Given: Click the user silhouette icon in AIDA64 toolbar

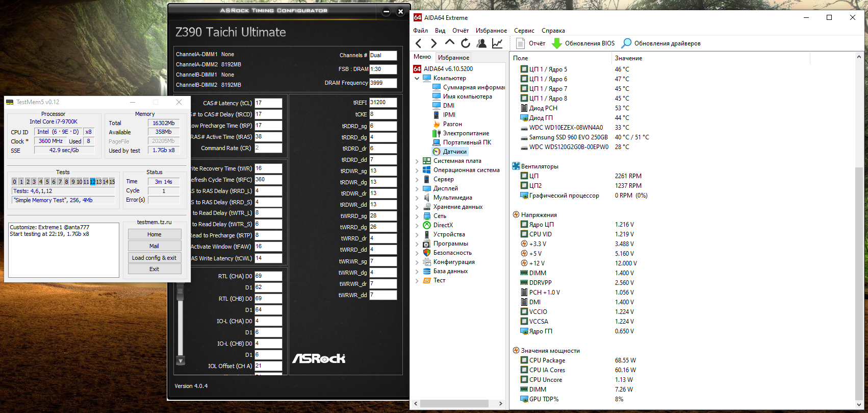Looking at the screenshot, I should 481,43.
